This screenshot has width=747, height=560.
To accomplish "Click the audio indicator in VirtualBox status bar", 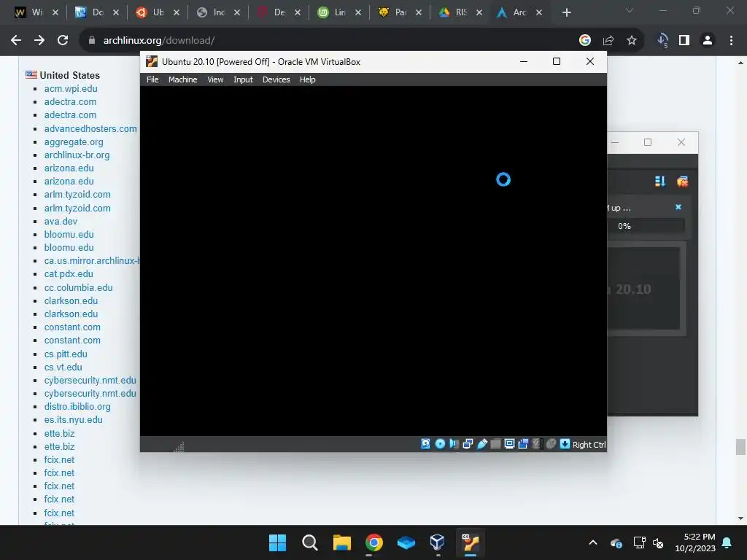I will point(454,444).
